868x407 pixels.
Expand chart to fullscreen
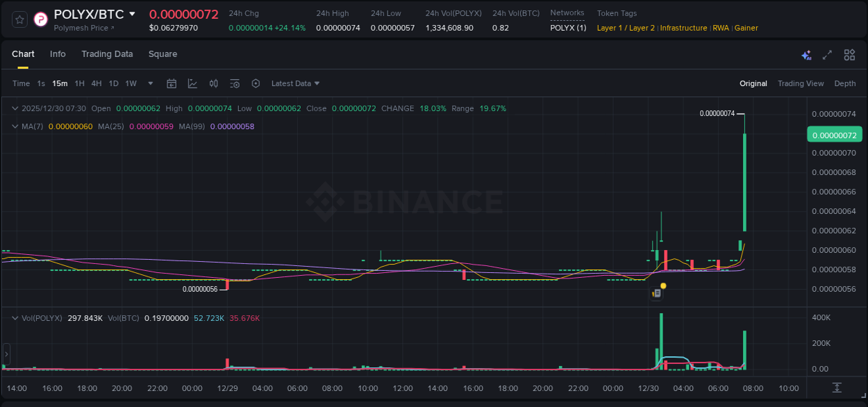[x=827, y=55]
